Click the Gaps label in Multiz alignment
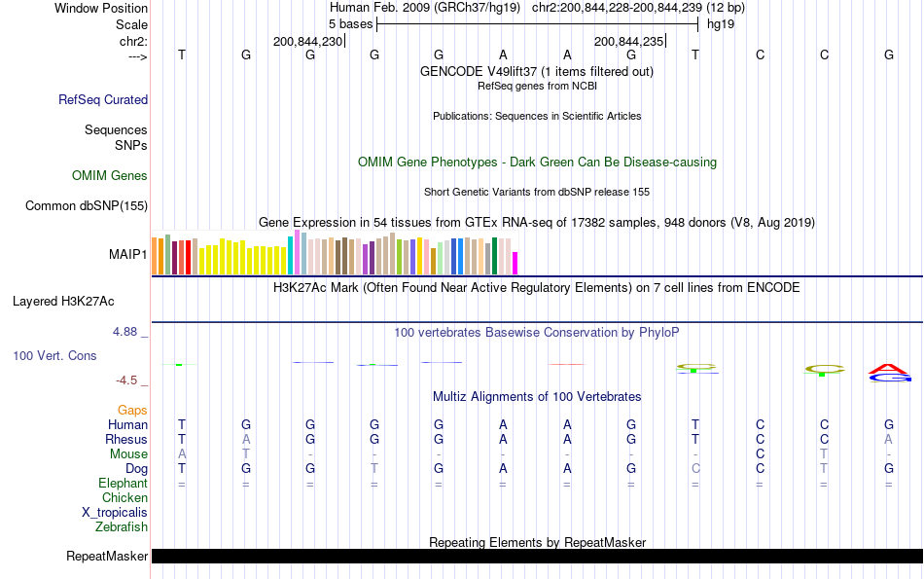This screenshot has height=579, width=924. pos(132,410)
